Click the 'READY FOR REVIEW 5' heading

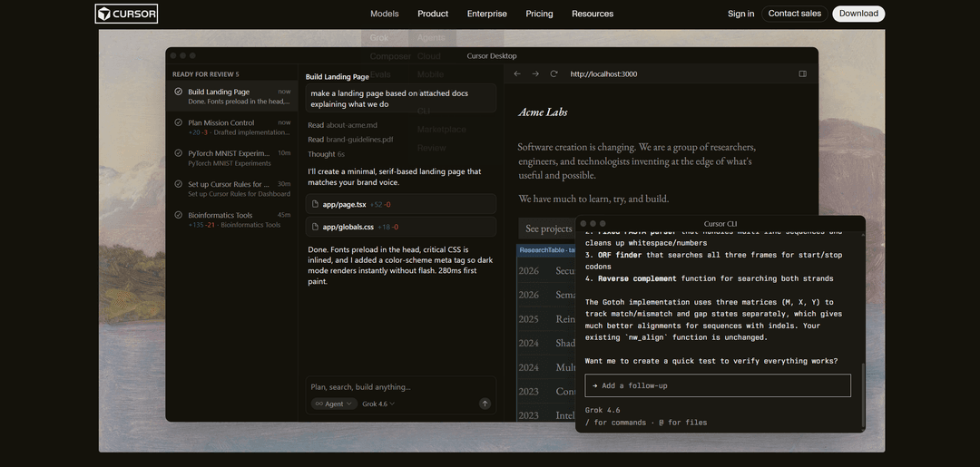point(206,74)
